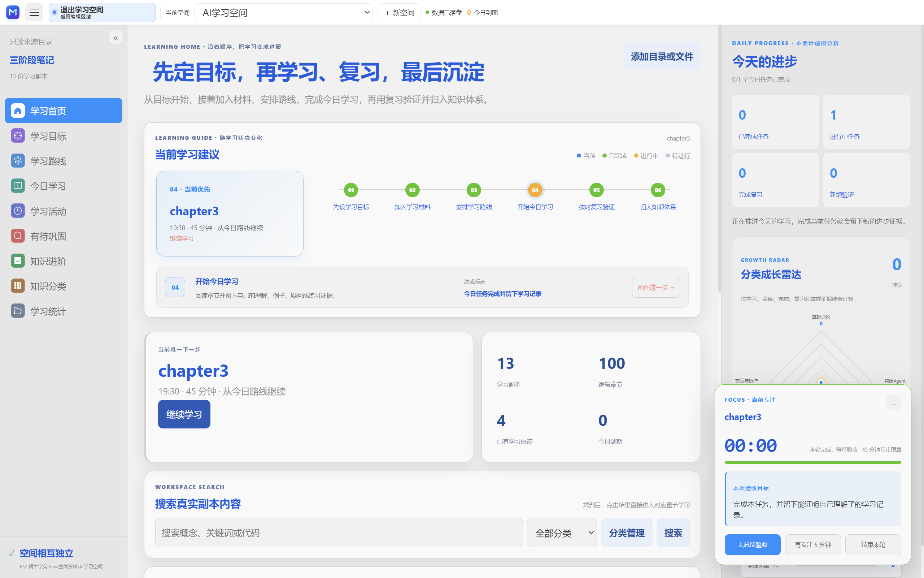Image resolution: width=924 pixels, height=578 pixels.
Task: Go to the 今日学习 page
Action: pos(64,186)
